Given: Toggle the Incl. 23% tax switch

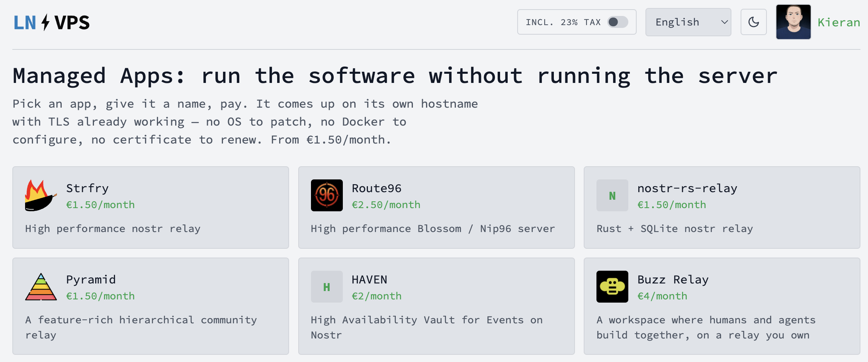Looking at the screenshot, I should click(618, 22).
